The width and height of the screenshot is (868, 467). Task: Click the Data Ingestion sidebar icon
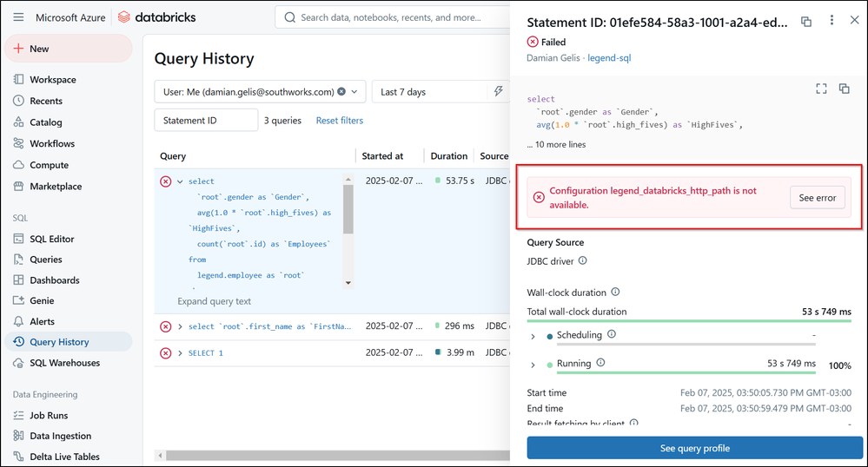[19, 436]
